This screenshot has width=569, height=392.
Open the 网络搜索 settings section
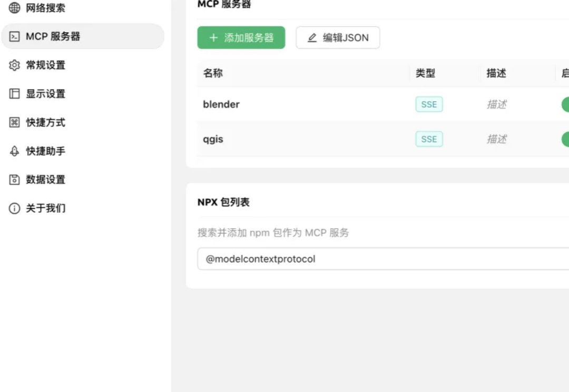coord(83,7)
